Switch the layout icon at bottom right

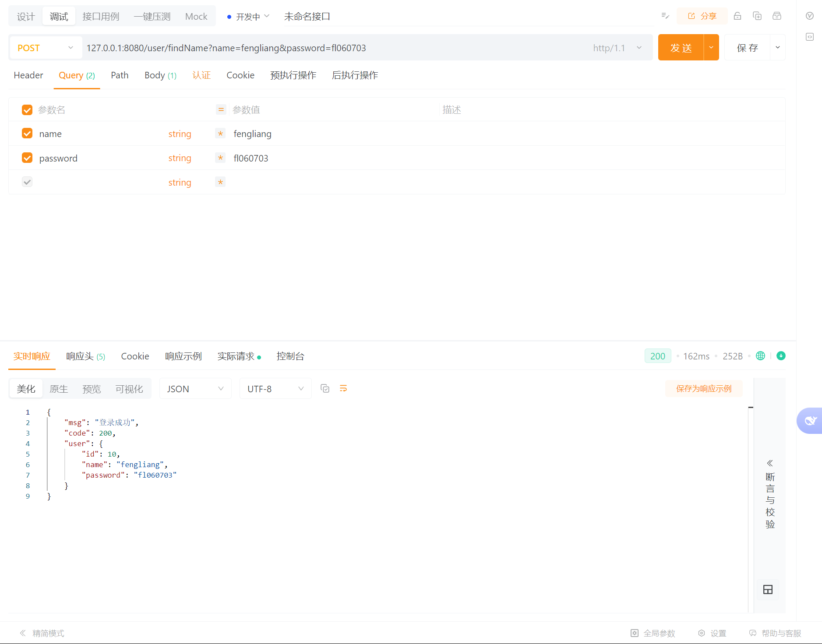(x=768, y=590)
